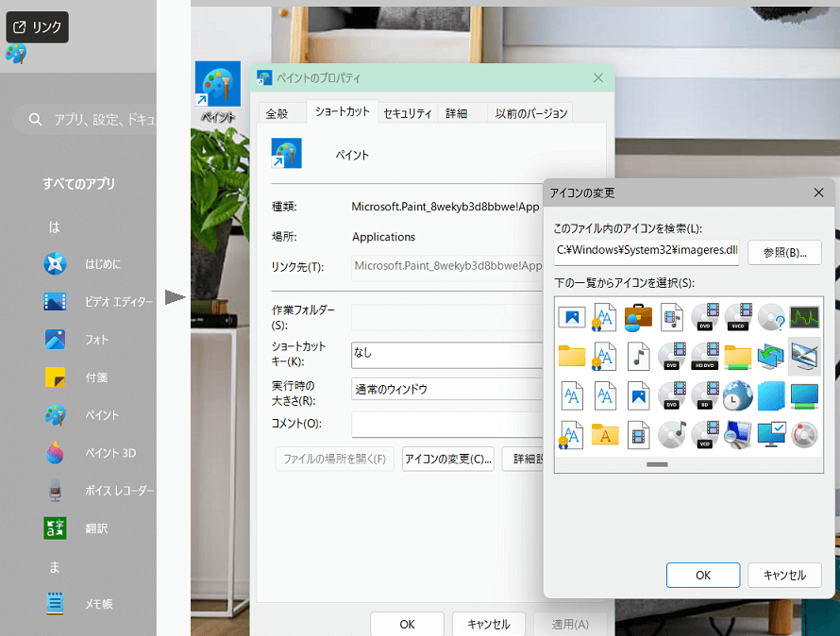Viewport: 840px width, 636px height.
Task: Click OK in ペイントのプロパティ window
Action: coord(407,625)
